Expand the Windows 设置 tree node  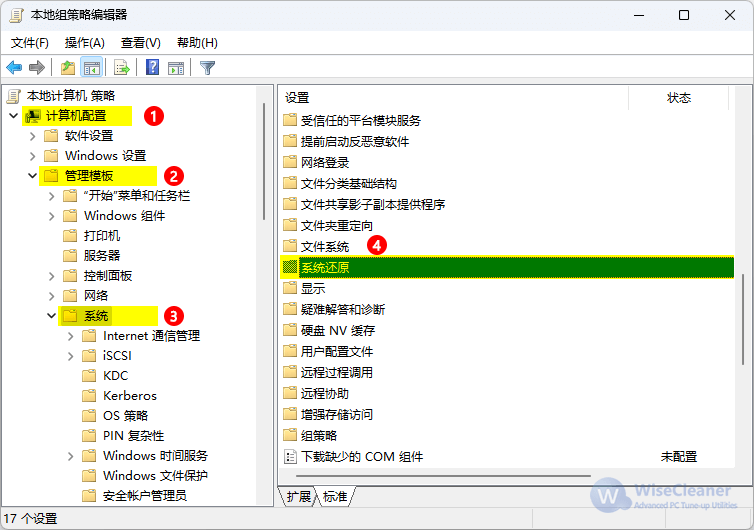click(x=32, y=156)
